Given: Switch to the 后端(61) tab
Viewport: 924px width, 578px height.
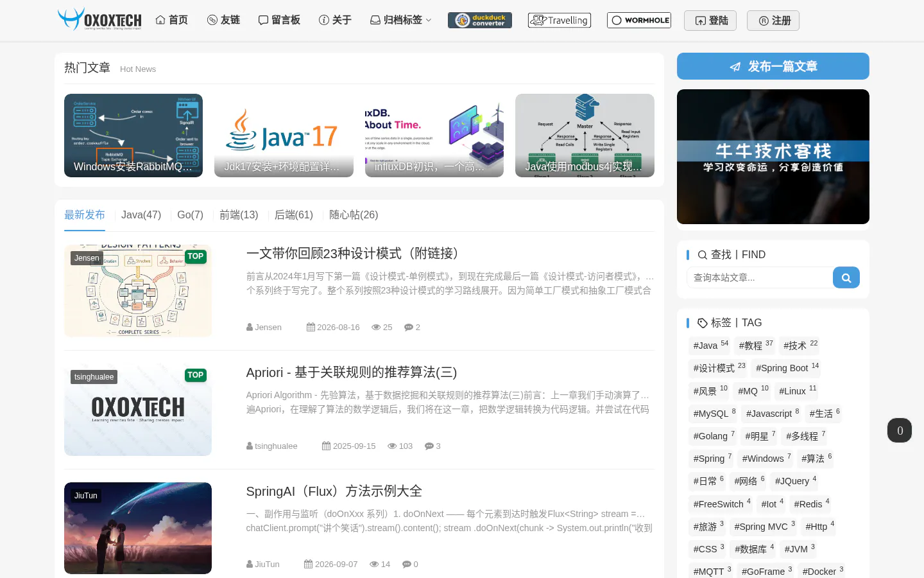Looking at the screenshot, I should pyautogui.click(x=294, y=215).
